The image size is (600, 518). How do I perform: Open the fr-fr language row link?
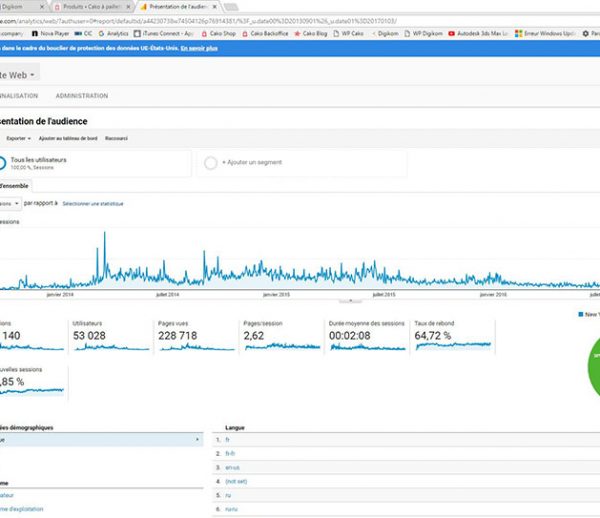(x=230, y=454)
